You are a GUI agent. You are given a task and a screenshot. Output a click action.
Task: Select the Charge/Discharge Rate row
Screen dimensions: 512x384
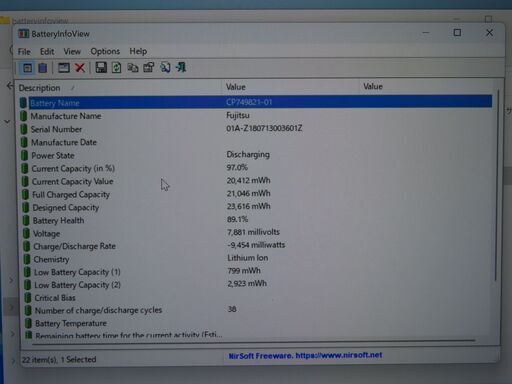255,246
